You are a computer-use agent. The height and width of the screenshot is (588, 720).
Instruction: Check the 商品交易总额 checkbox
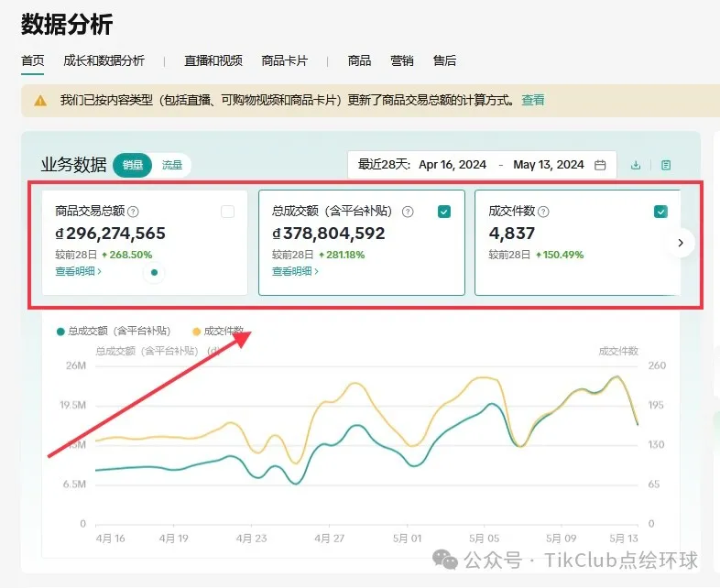pos(227,212)
